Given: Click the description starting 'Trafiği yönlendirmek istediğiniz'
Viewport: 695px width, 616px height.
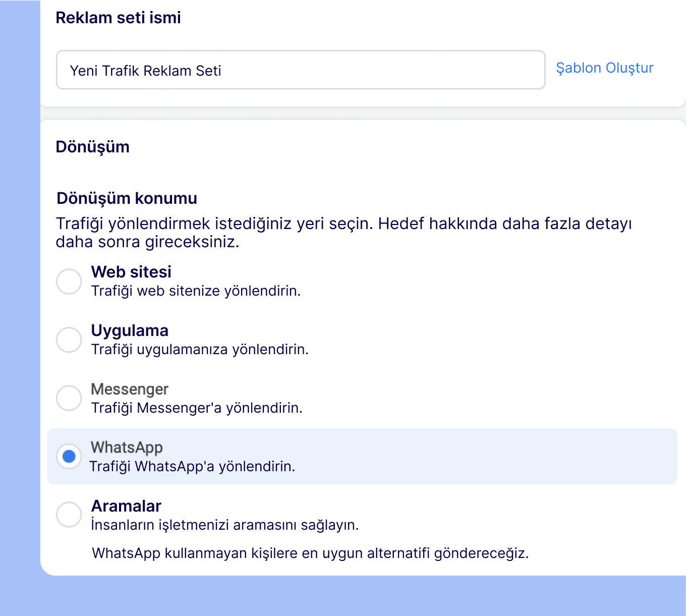Looking at the screenshot, I should tap(344, 233).
